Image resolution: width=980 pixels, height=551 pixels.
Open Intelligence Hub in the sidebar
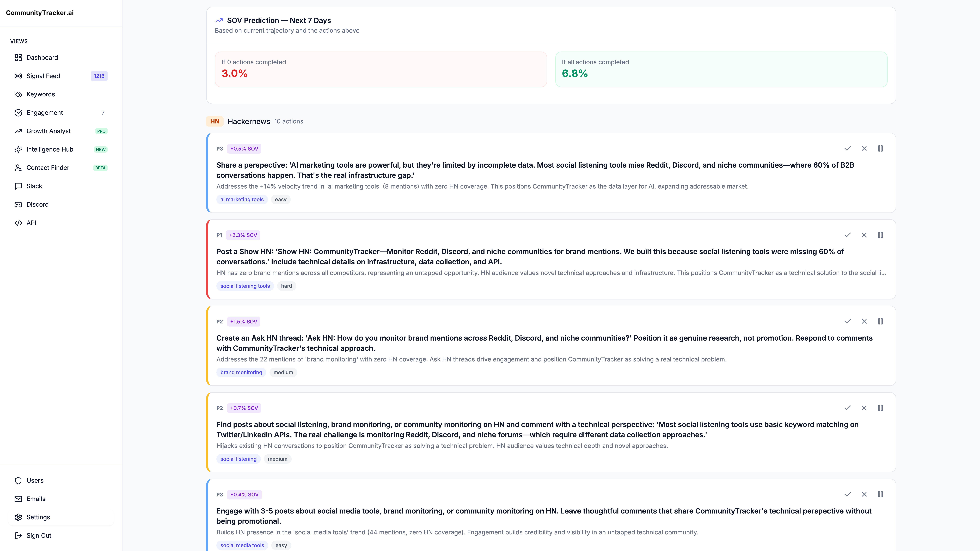tap(50, 149)
